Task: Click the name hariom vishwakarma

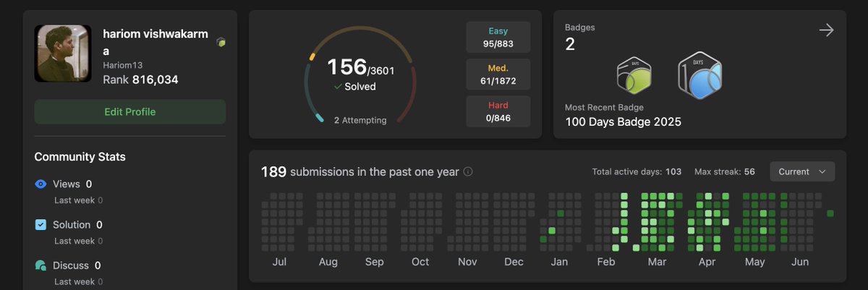Action: coord(155,42)
